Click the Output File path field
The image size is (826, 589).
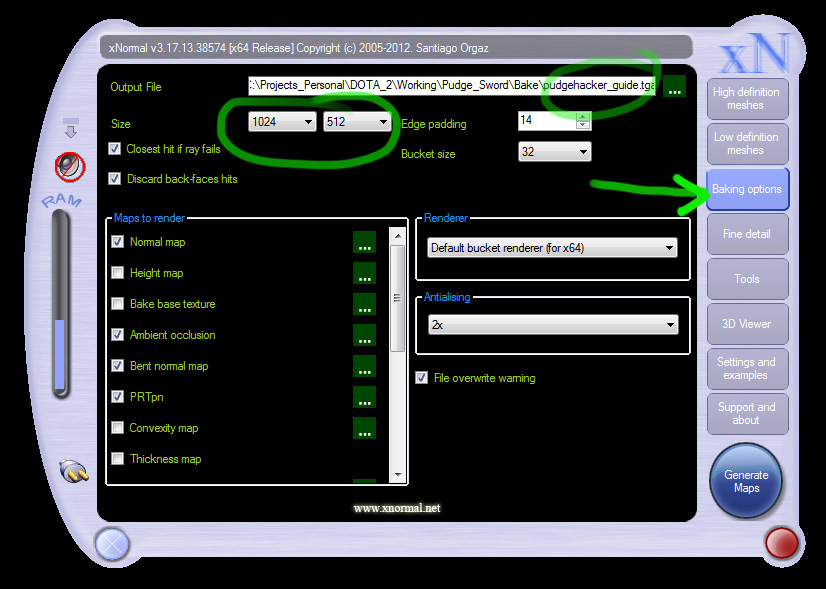452,85
